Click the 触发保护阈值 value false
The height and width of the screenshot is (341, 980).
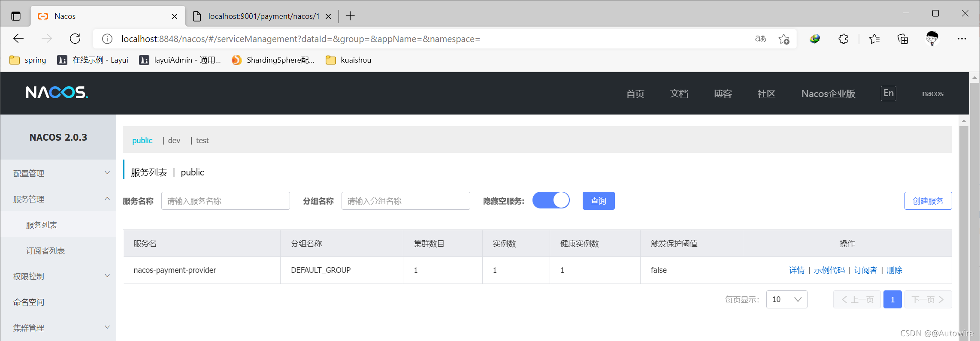(659, 270)
